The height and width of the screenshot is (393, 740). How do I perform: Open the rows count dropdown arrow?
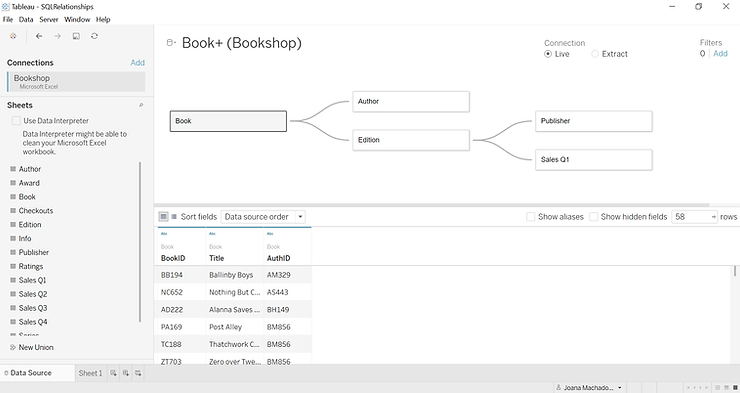click(x=713, y=217)
